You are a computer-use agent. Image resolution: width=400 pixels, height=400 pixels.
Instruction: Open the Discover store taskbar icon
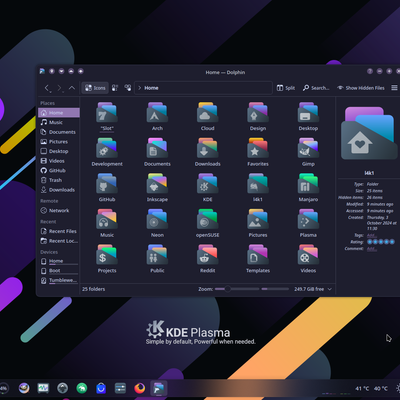[x=101, y=388]
